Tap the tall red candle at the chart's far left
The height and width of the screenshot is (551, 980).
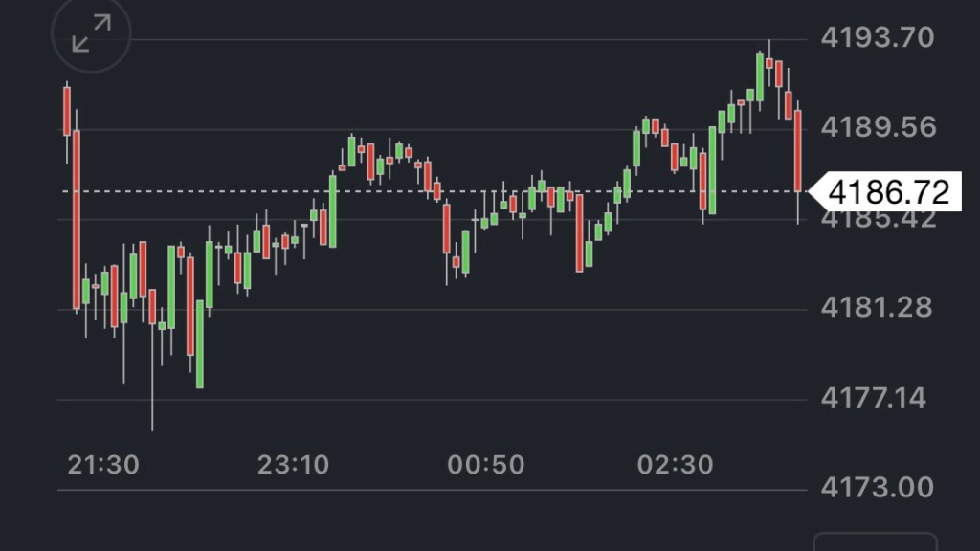(x=77, y=220)
